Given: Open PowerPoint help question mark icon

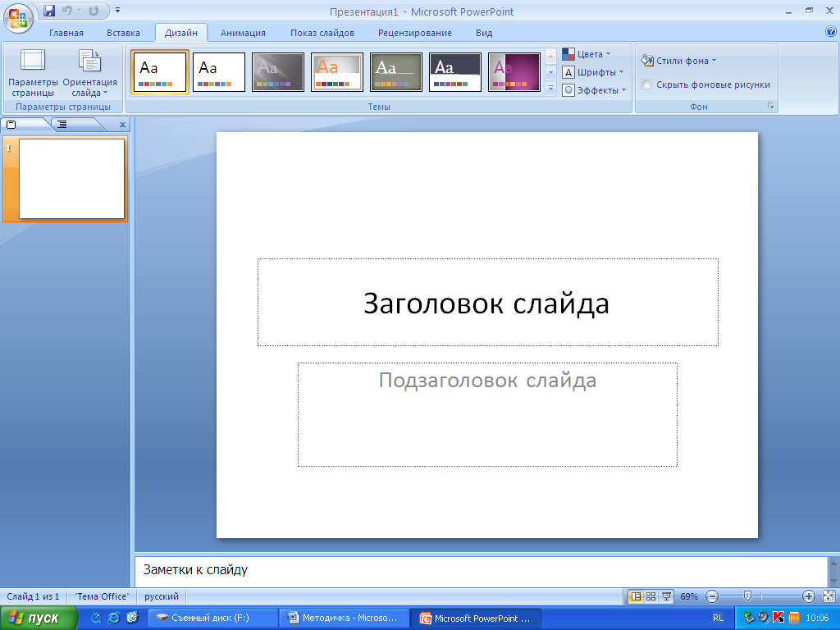Looking at the screenshot, I should coord(830,32).
